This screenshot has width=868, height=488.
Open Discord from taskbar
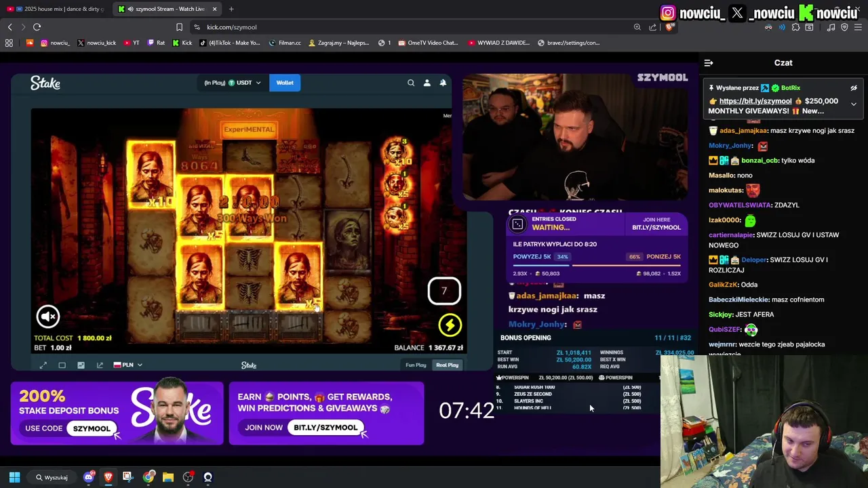tap(88, 477)
